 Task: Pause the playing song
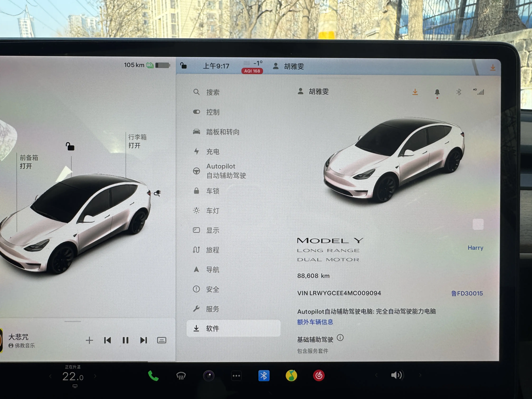click(x=125, y=340)
